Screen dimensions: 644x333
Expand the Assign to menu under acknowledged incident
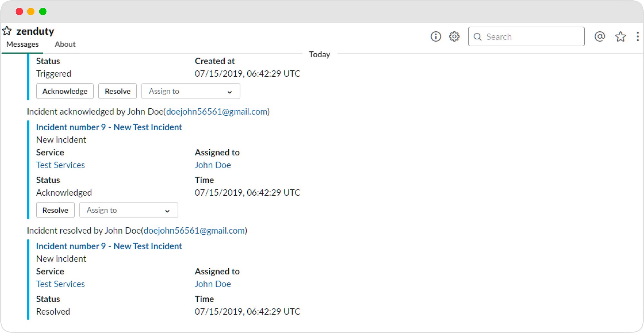(128, 210)
